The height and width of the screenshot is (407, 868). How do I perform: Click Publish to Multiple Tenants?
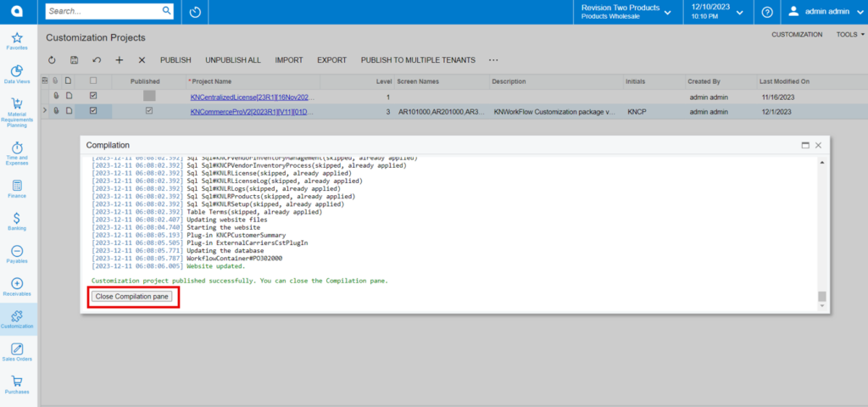click(418, 60)
